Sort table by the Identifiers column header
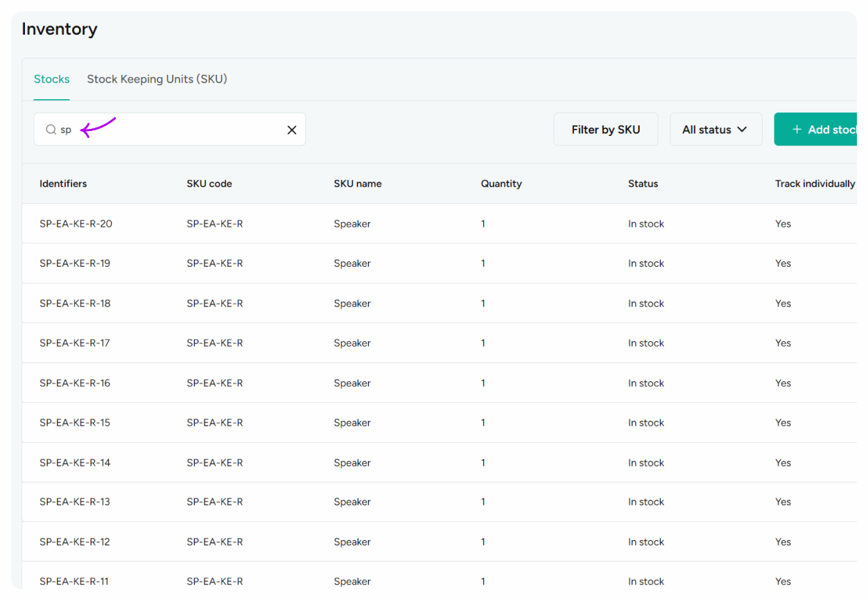 coord(63,184)
